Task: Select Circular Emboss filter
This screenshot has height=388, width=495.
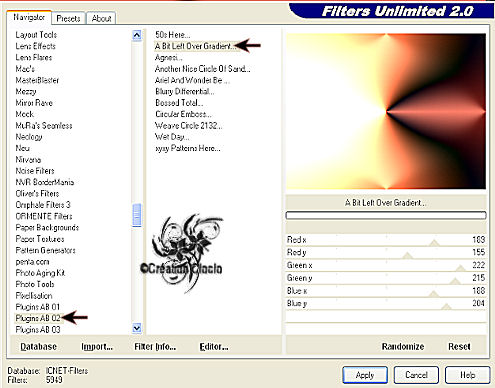Action: tap(183, 114)
